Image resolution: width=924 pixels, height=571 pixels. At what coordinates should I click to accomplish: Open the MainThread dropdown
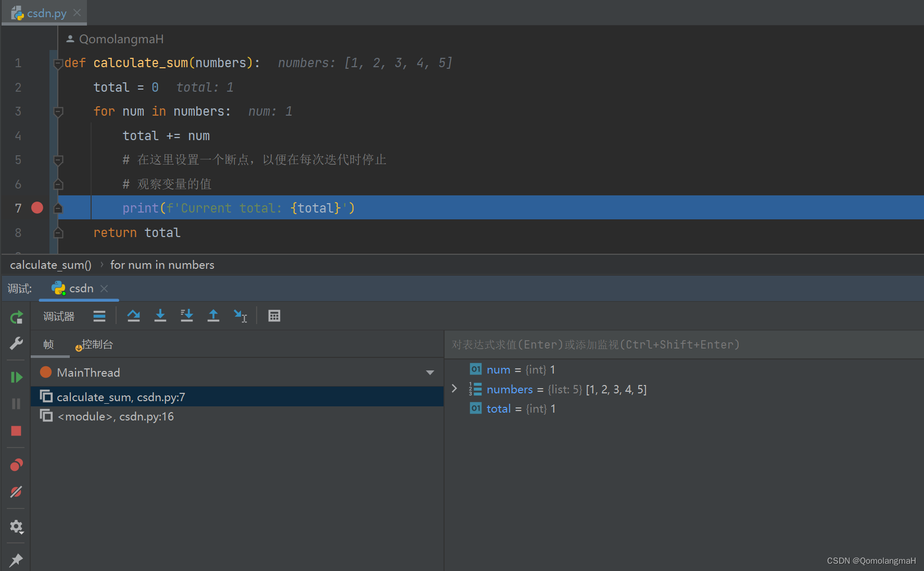click(430, 373)
